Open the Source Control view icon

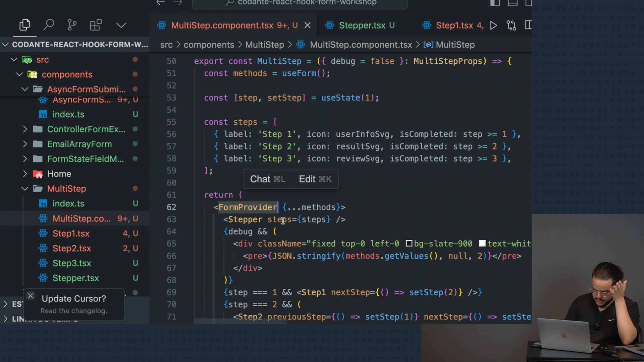72,25
